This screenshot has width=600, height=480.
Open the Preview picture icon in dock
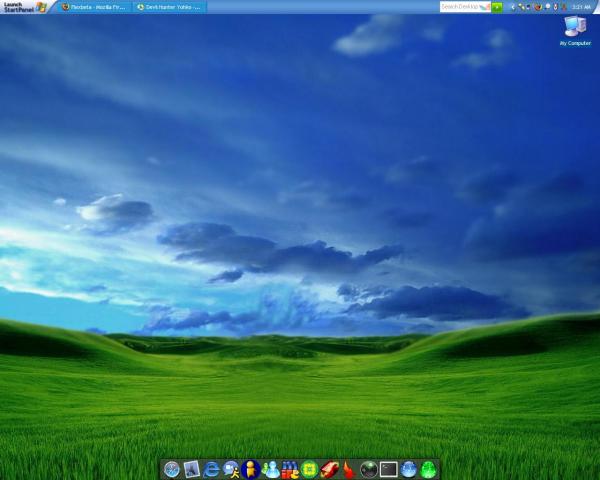point(191,469)
